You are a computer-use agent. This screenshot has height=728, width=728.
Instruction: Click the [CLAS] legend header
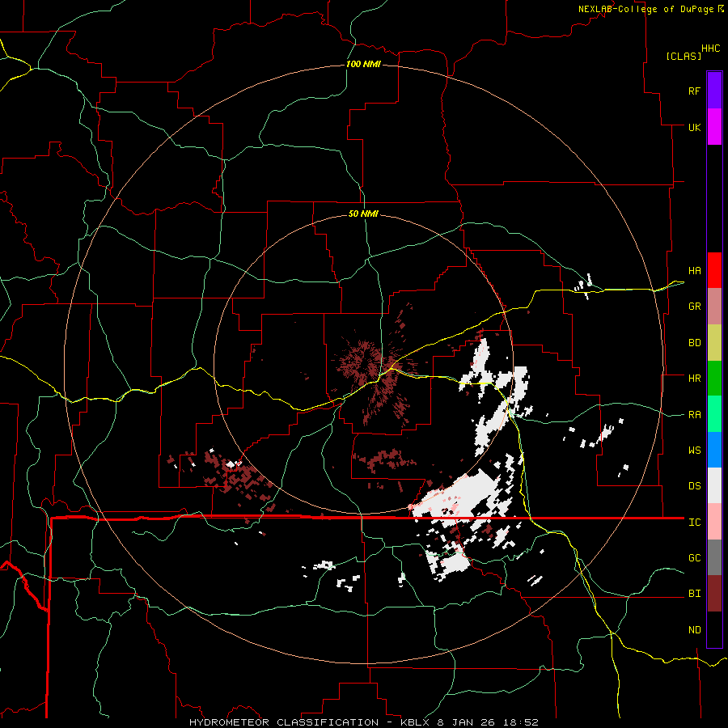[x=684, y=56]
